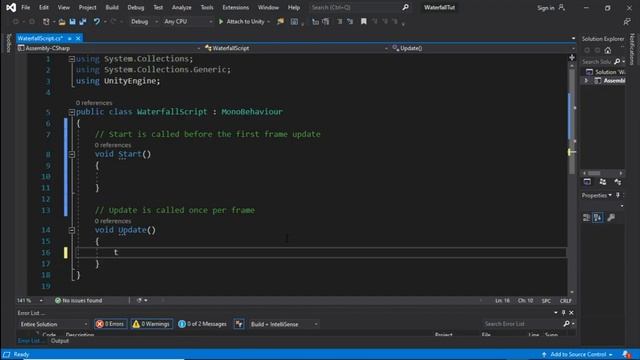Screen dimensions: 640x360
Task: Toggle the 0 Warnings filter button
Action: click(151, 324)
